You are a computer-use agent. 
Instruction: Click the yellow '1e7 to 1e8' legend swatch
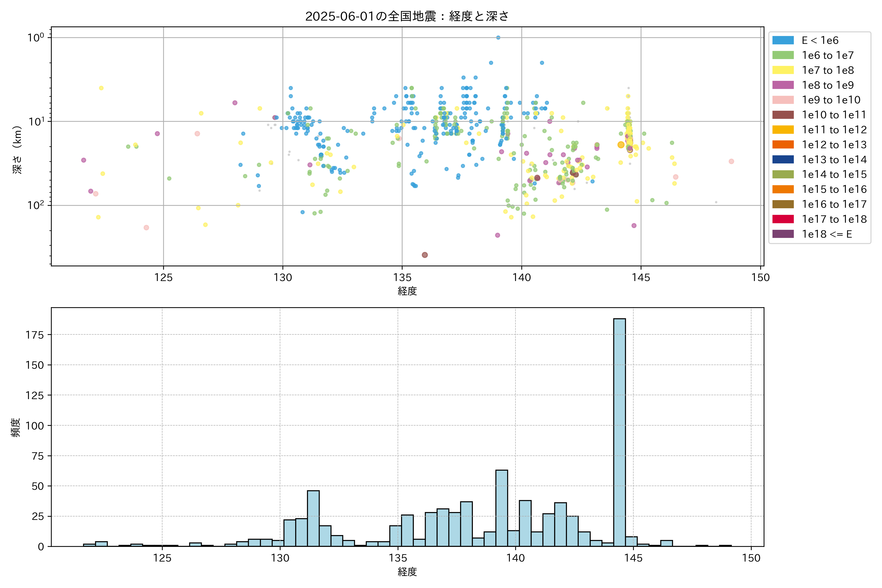click(783, 70)
